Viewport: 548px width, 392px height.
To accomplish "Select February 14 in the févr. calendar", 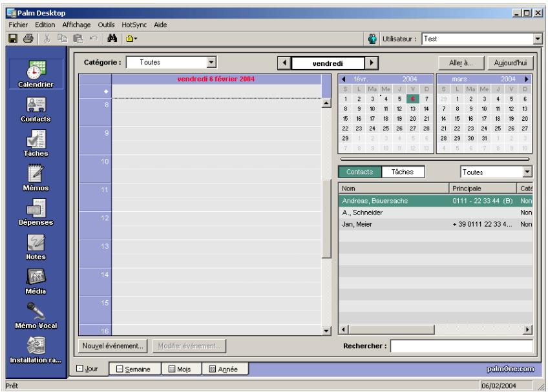I will 427,109.
